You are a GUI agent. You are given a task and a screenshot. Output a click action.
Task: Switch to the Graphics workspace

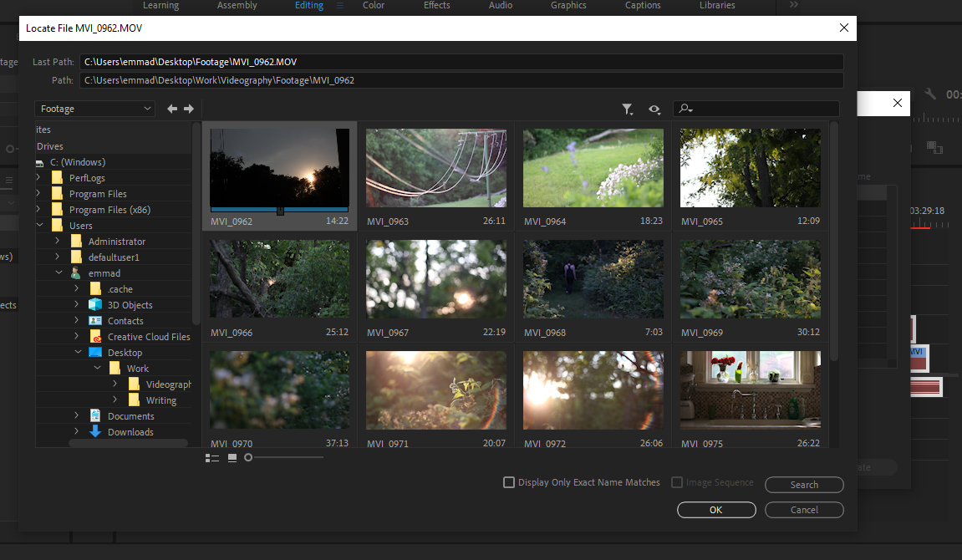click(568, 6)
